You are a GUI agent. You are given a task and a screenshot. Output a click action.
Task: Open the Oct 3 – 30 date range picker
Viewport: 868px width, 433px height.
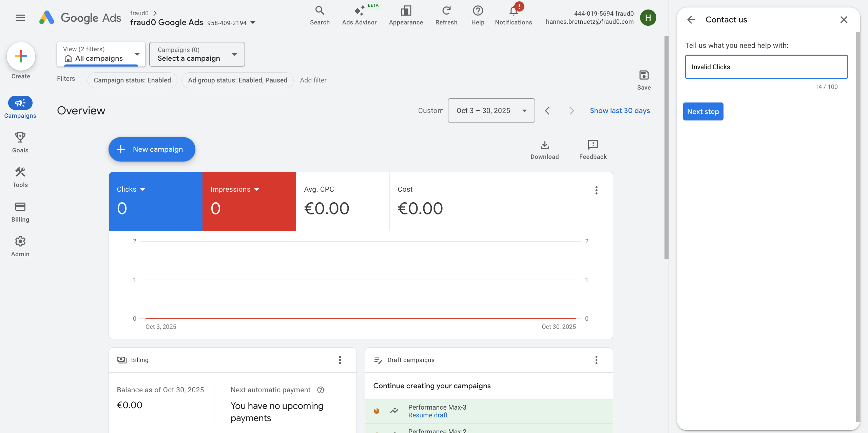coord(491,110)
